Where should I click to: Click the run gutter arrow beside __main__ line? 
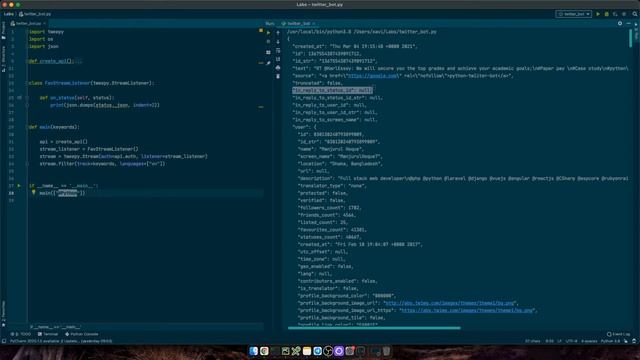pyautogui.click(x=19, y=186)
